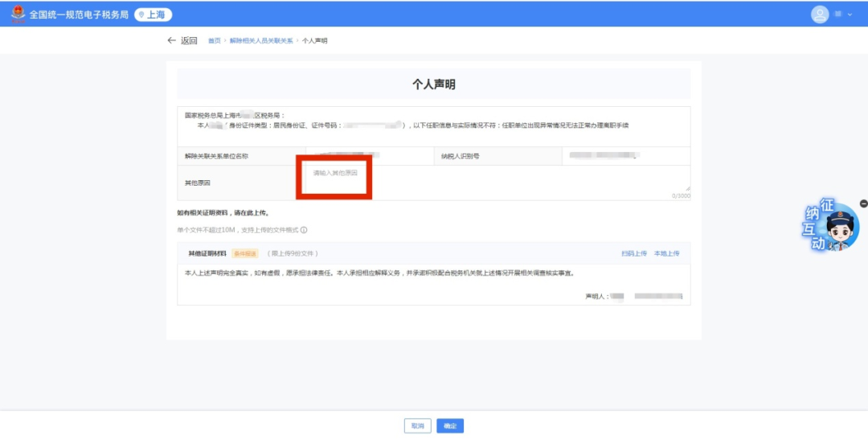Open 解除相关人员关联关系 breadcrumb link
868x439 pixels.
pos(261,40)
